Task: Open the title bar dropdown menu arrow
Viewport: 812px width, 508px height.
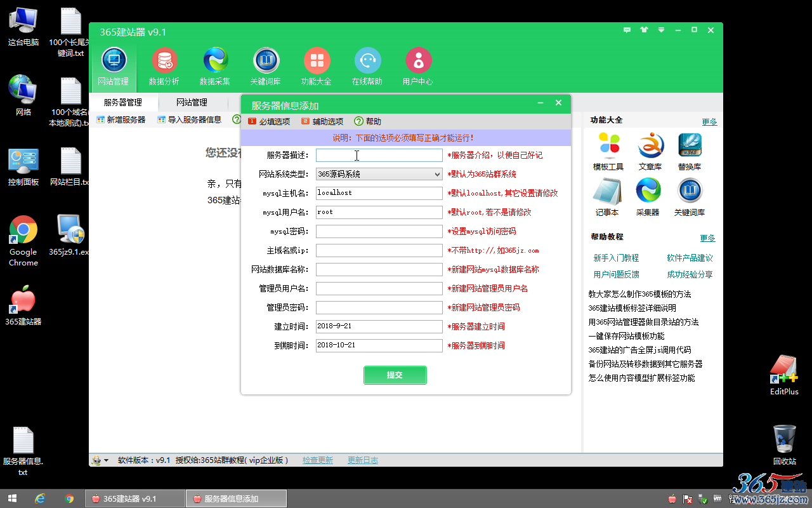Action: (x=662, y=30)
